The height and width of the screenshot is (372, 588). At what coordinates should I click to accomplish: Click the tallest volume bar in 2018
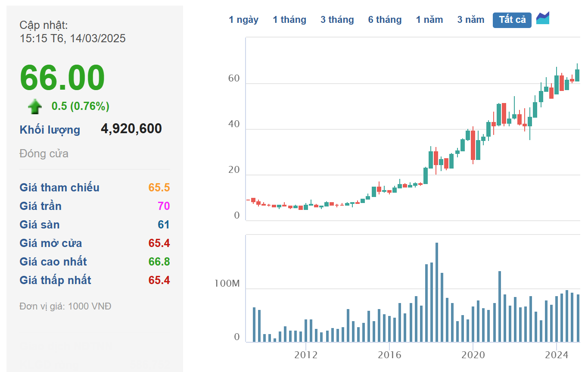[x=437, y=292]
